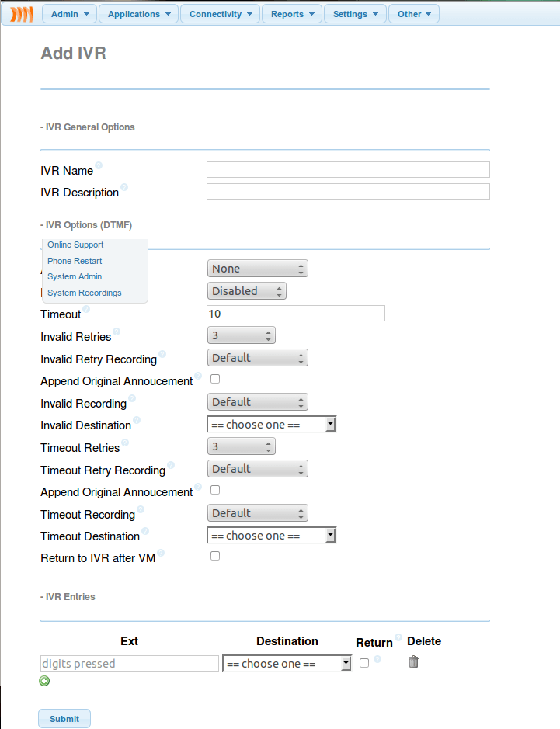The width and height of the screenshot is (560, 729).
Task: Click the Online Support link
Action: point(75,245)
